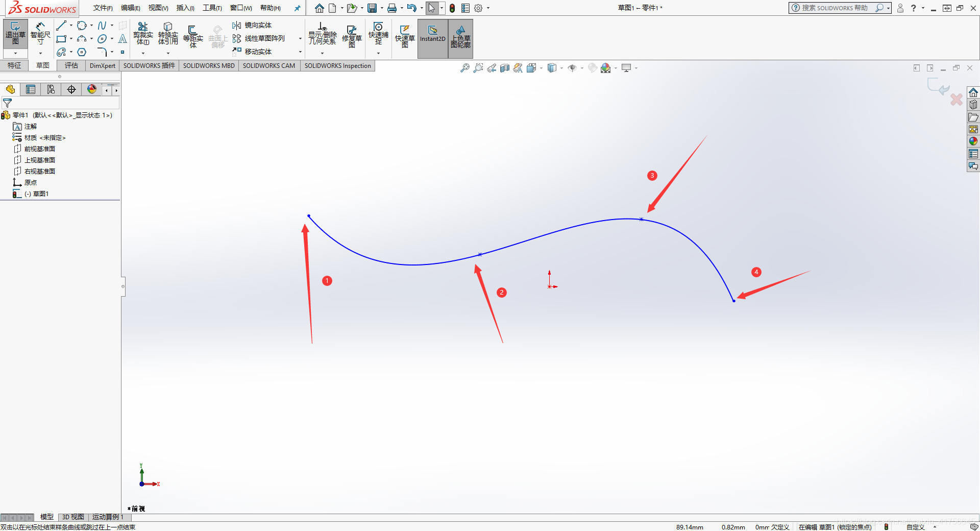Viewport: 980px width, 531px height.
Task: Click Convert Entities (转换实体引用) tool
Action: pos(168,34)
